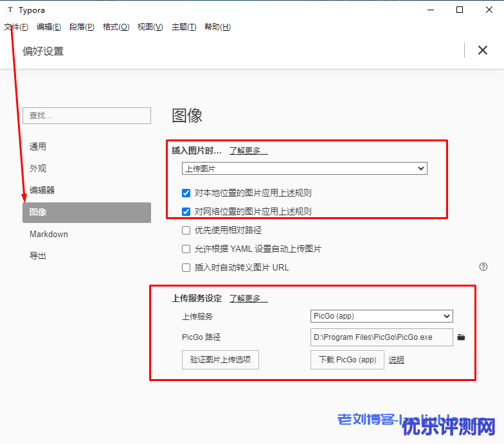Open the 编辑(E) menu

coord(49,27)
